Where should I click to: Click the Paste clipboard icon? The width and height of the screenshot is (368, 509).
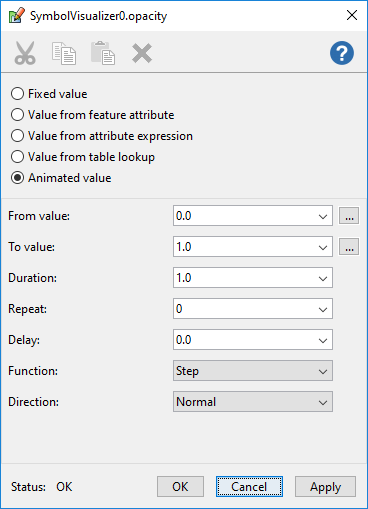103,53
